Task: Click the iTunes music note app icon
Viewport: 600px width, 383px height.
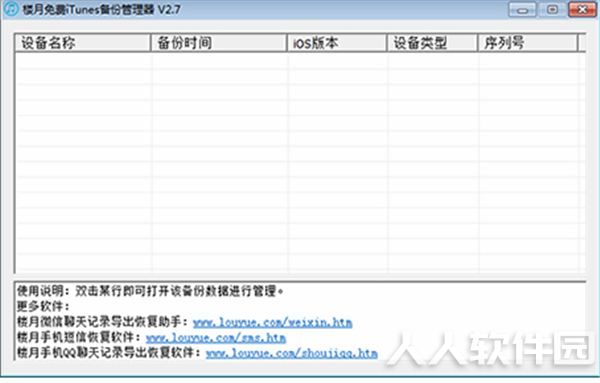Action: pyautogui.click(x=11, y=8)
